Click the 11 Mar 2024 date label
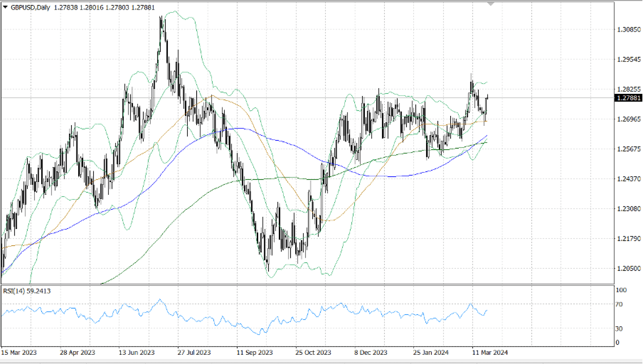The image size is (643, 364). pos(490,352)
